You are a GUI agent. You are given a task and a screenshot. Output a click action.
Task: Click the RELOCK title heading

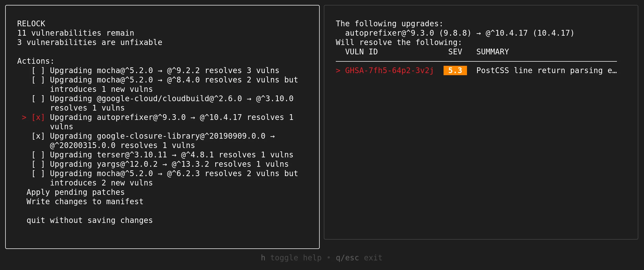(31, 23)
